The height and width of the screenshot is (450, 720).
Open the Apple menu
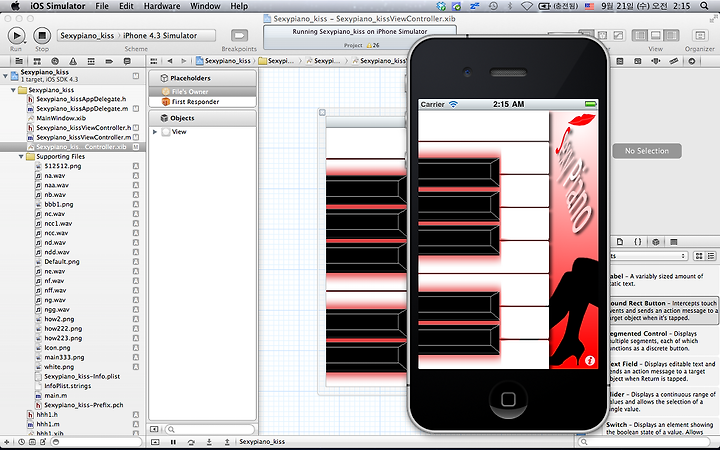16,6
